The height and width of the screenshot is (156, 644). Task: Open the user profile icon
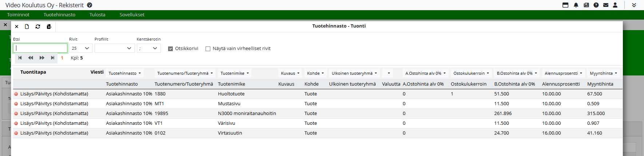click(x=615, y=5)
